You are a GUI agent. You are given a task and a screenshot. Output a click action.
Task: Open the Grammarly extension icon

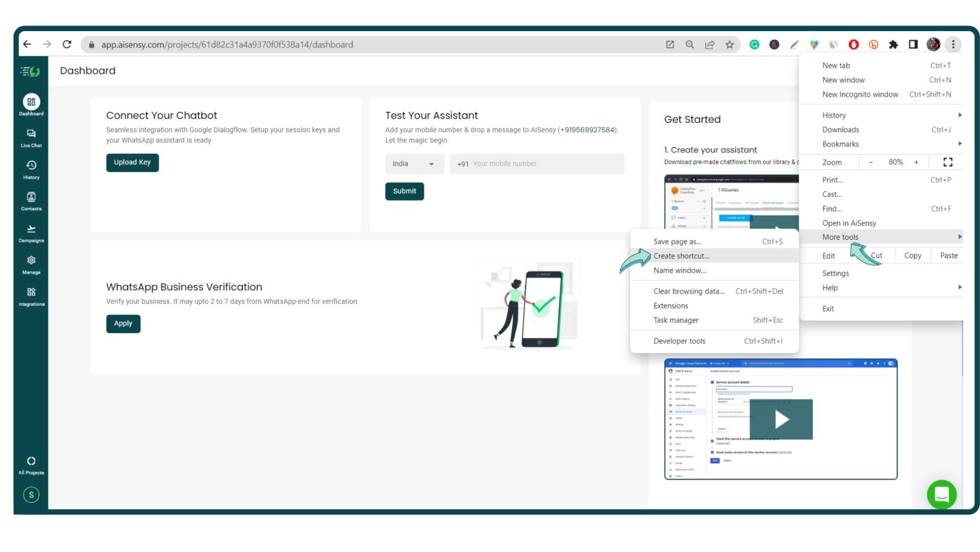tap(755, 45)
